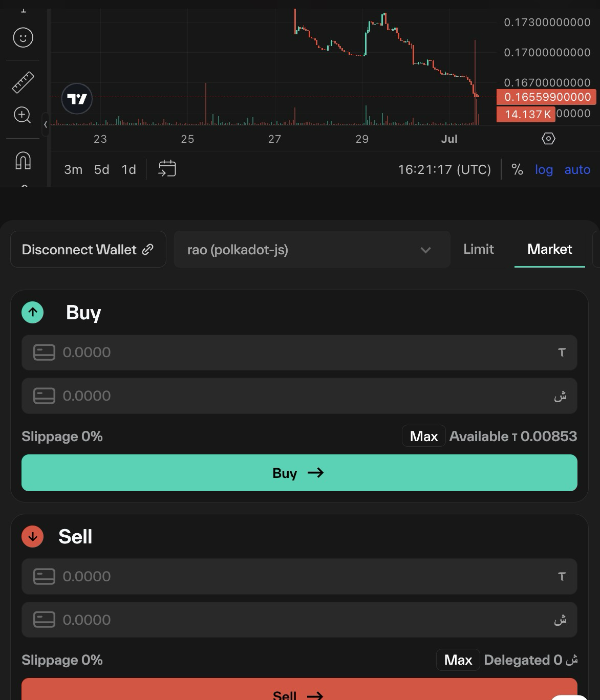Toggle auto scale on chart
The image size is (600, 700).
577,169
